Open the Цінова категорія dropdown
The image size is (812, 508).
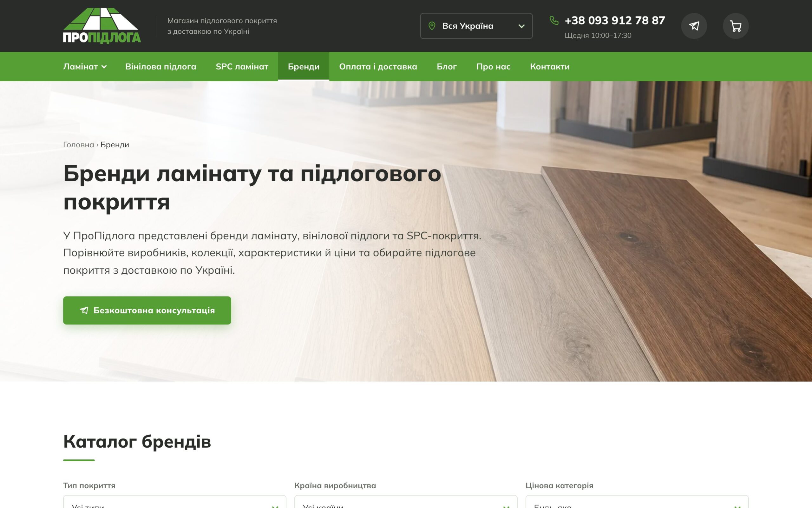(x=637, y=502)
